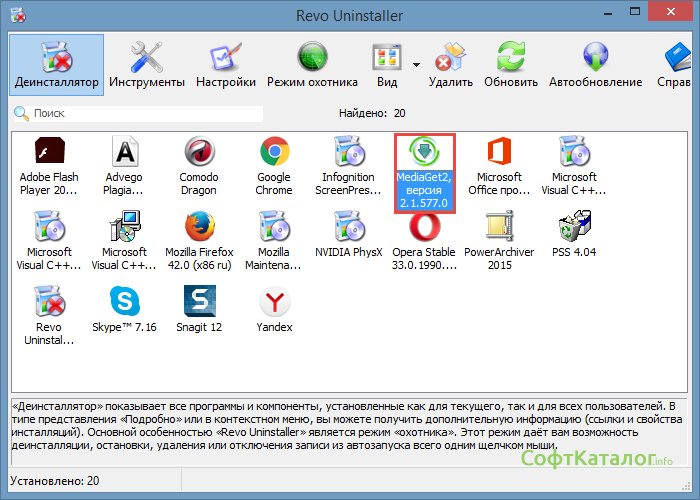
Task: Open Настройки from the toolbar
Action: coord(225,64)
